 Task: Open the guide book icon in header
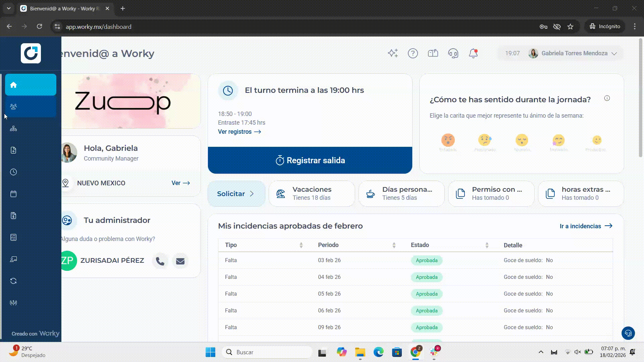pos(433,53)
